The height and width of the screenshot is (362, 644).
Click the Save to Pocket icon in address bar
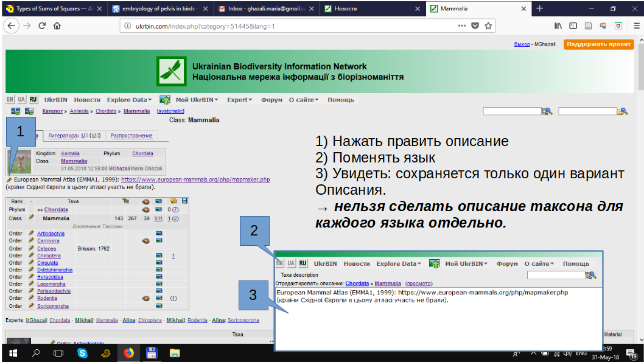(475, 26)
